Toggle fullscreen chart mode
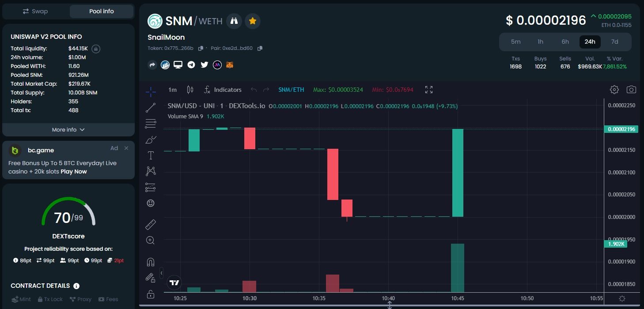The width and height of the screenshot is (644, 309). (x=429, y=90)
